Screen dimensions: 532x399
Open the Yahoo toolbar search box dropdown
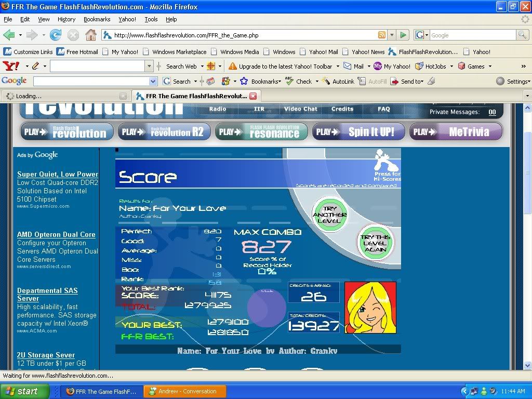tap(150, 66)
